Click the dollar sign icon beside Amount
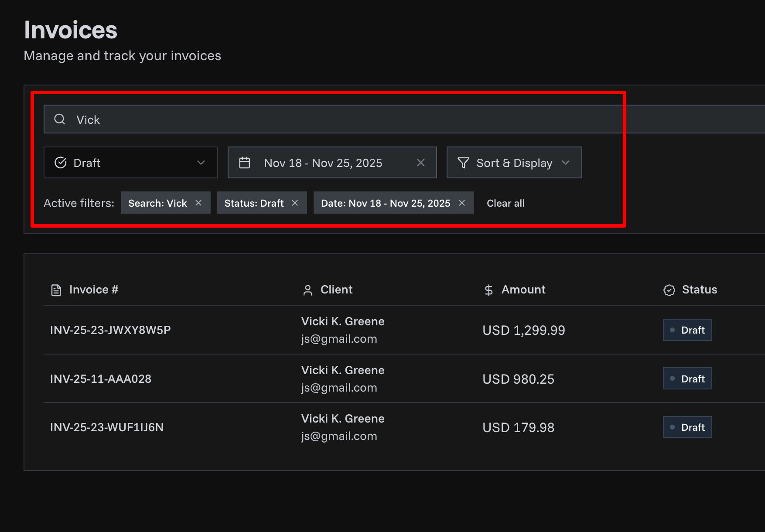Viewport: 765px width, 532px height. [488, 290]
